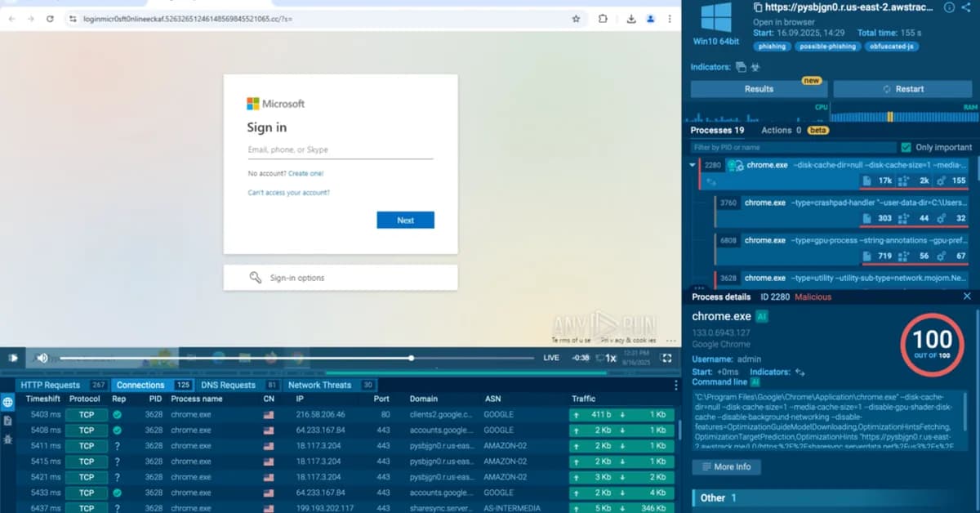
Task: Click the Email, phone, or Skype field
Action: [340, 150]
